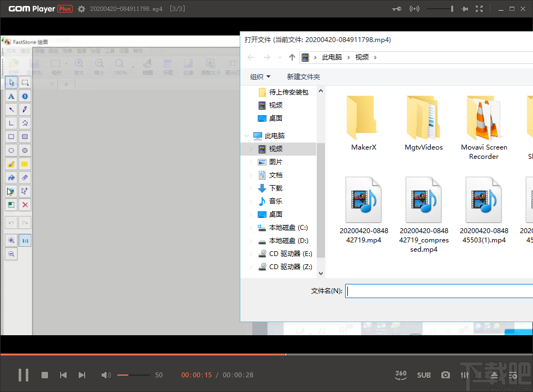
Task: Pause video playback
Action: click(x=23, y=375)
